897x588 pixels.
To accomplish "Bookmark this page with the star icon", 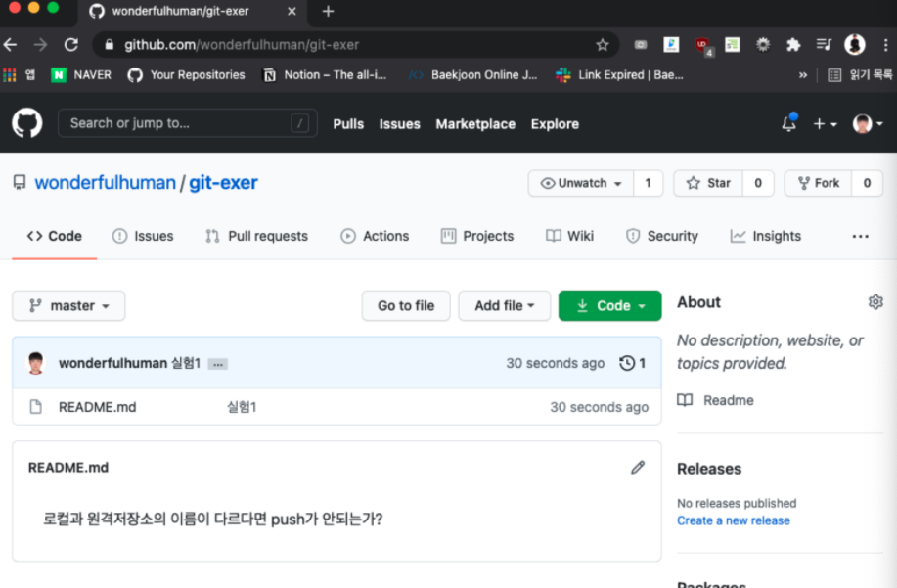I will 602,45.
